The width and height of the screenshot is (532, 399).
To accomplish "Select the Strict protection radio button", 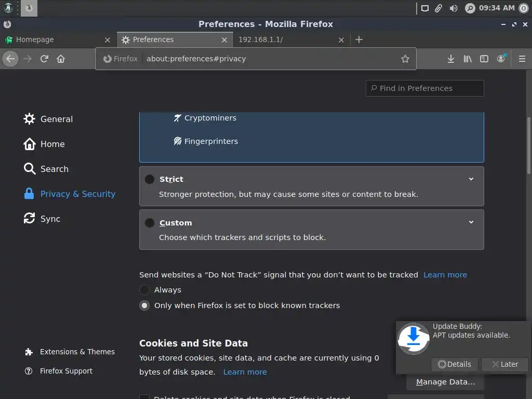I will pos(150,179).
